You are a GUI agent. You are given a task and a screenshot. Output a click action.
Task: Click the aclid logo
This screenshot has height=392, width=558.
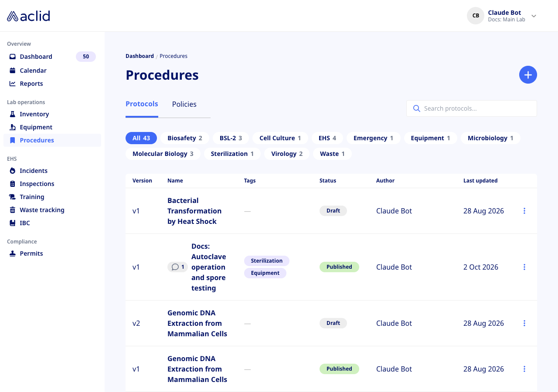click(28, 16)
